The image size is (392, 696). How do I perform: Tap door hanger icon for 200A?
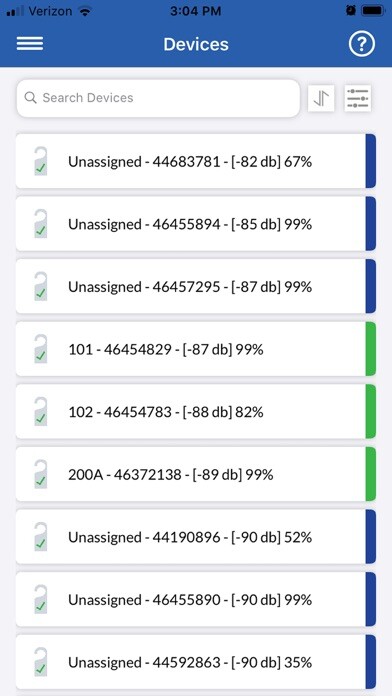(41, 474)
